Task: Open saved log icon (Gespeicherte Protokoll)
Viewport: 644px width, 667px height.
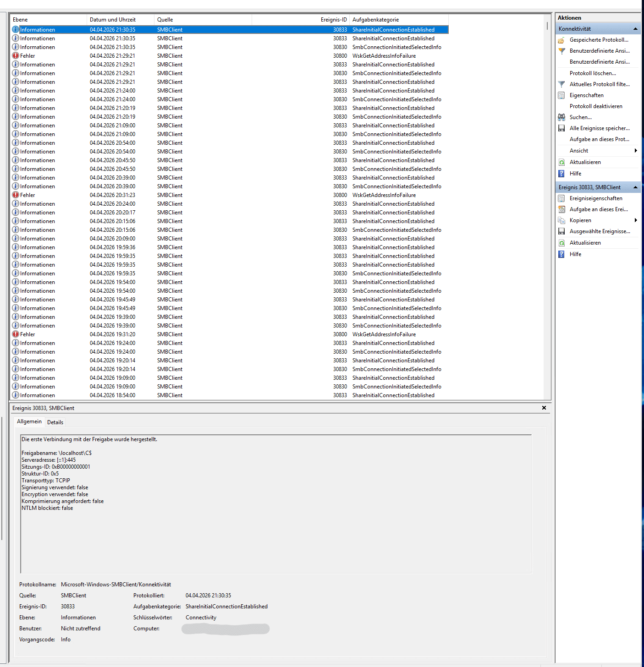Action: pos(561,40)
